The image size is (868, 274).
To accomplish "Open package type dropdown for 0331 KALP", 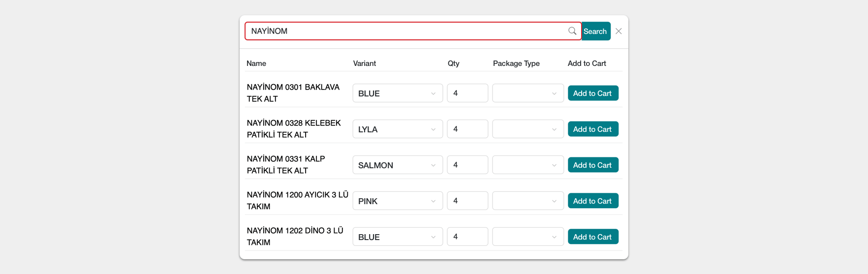I will click(528, 165).
